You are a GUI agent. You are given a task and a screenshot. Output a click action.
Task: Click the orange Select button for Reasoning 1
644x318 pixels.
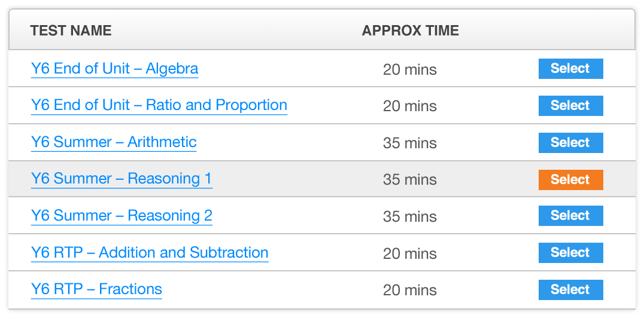570,180
